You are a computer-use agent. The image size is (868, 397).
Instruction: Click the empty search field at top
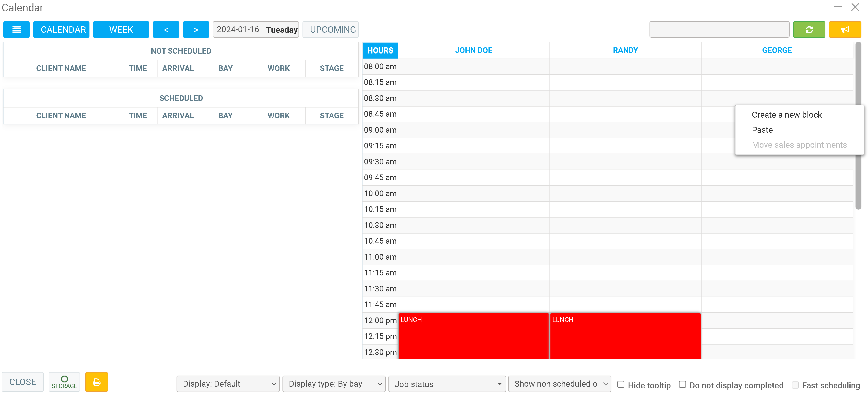[x=719, y=30]
